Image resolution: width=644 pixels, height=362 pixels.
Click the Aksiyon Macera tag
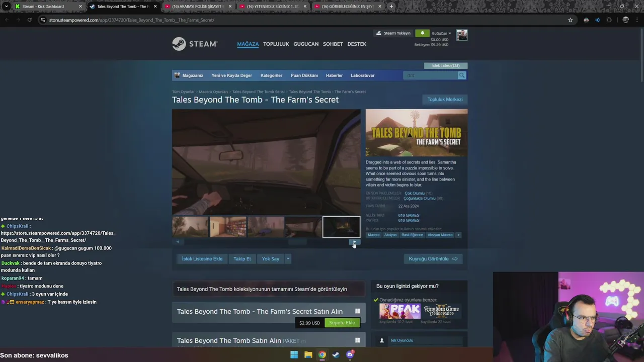[x=440, y=235]
